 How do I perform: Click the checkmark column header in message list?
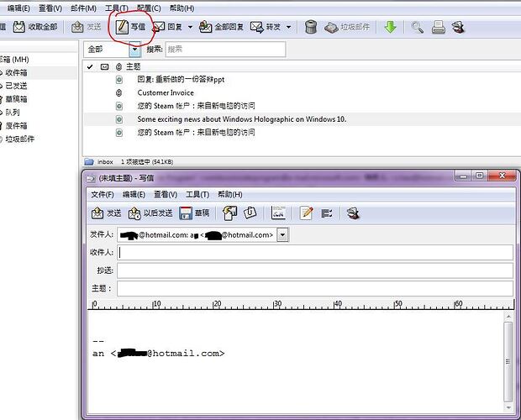[90, 66]
